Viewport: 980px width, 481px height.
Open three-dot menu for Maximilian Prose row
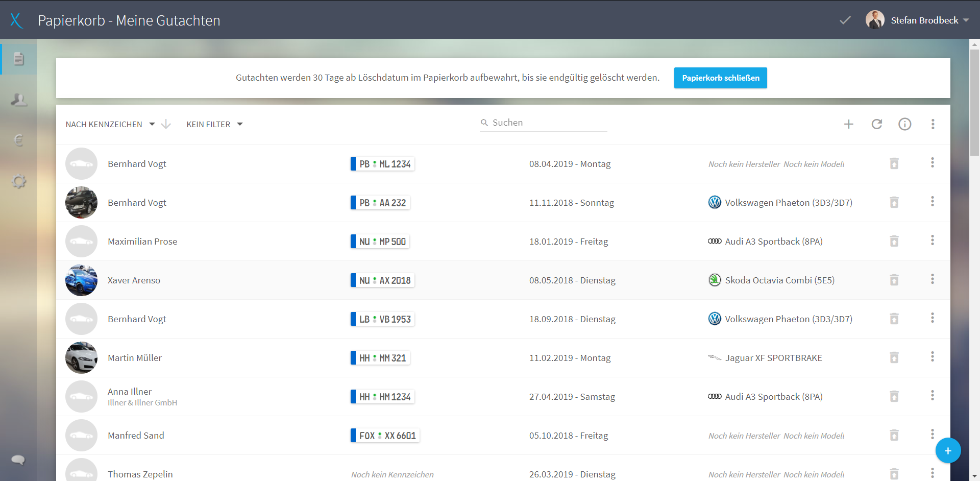pos(933,240)
